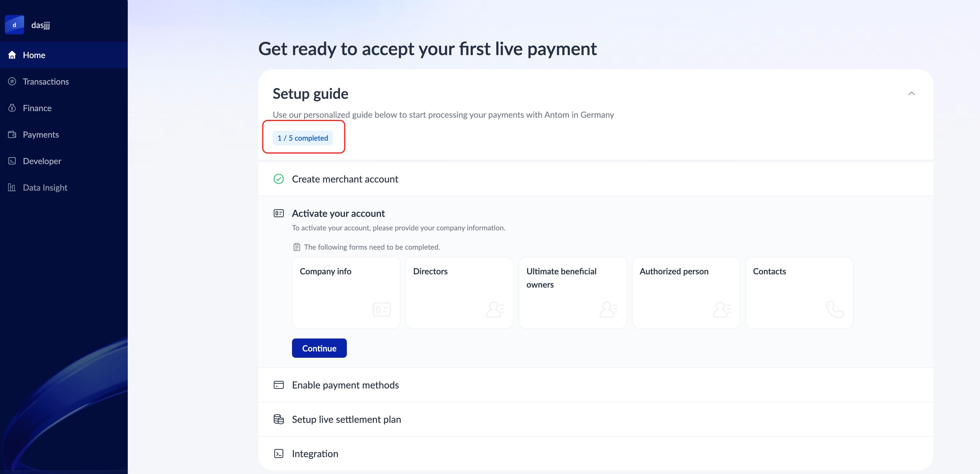
Task: Open the Ultimate beneficial owners card
Action: click(573, 292)
